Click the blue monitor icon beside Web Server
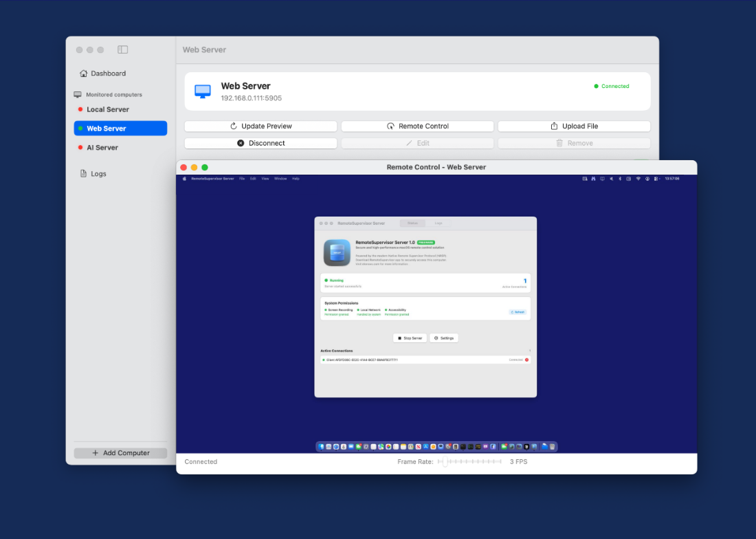Viewport: 756px width, 539px height. (203, 91)
